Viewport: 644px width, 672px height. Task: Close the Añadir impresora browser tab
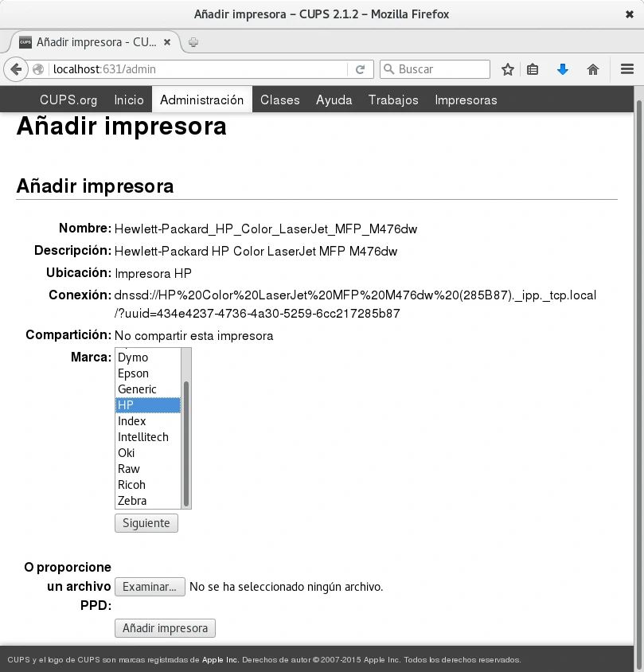167,42
